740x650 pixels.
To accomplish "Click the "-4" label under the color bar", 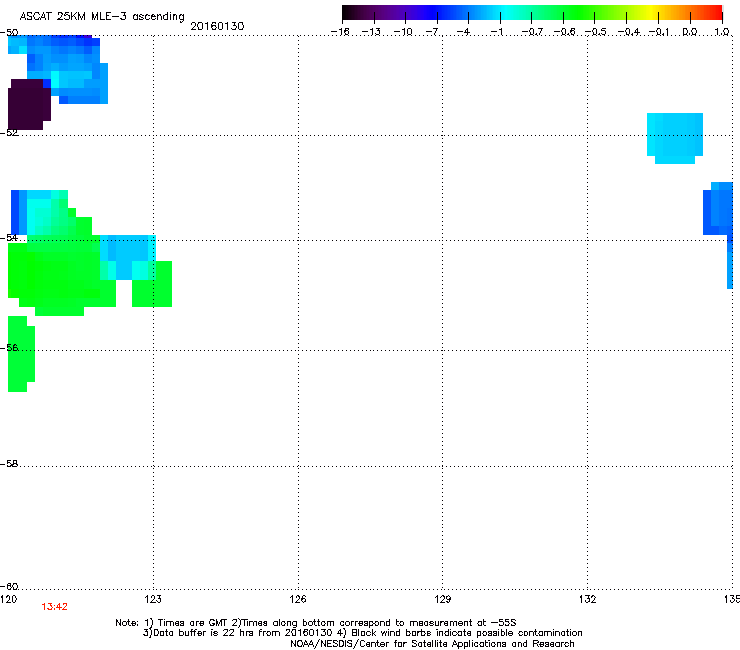I will point(464,32).
